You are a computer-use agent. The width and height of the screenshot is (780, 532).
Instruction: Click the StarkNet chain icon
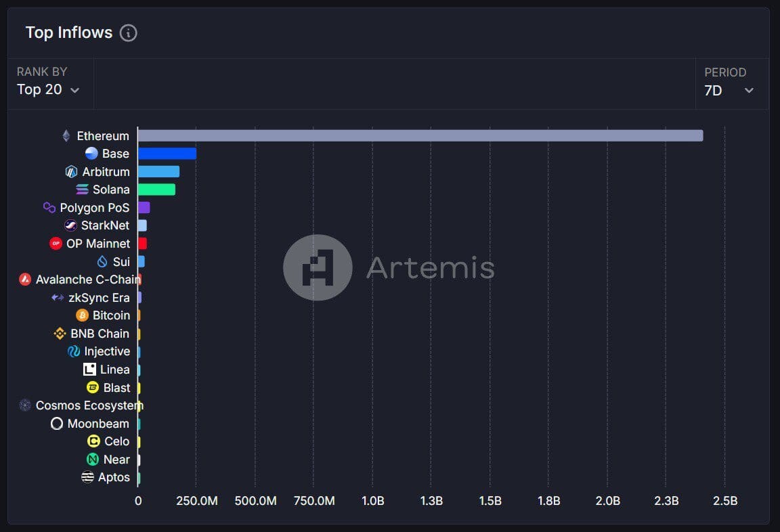point(70,225)
